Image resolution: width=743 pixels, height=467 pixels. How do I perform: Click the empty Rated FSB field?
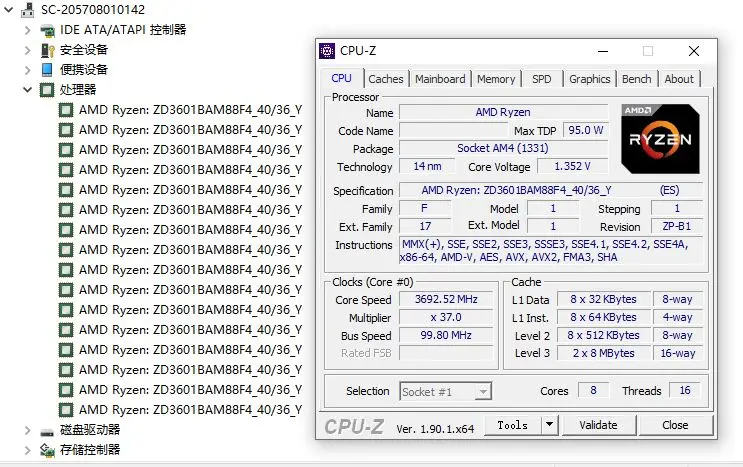446,353
